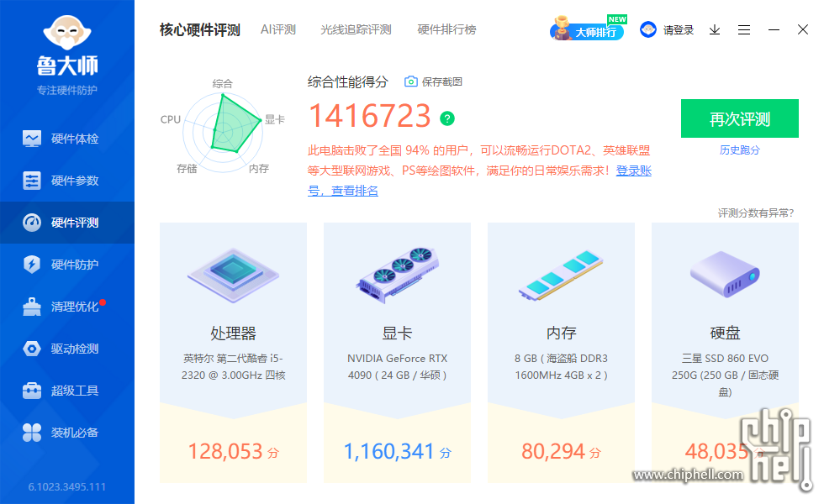Click the 英特尔 i5-2320 processor description

pos(234,366)
